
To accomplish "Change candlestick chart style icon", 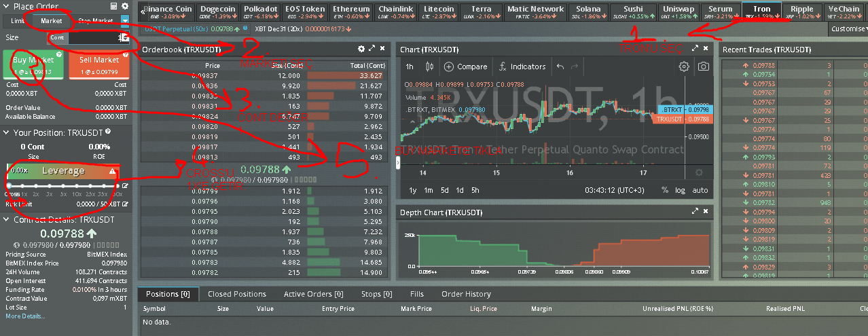I will [x=429, y=67].
